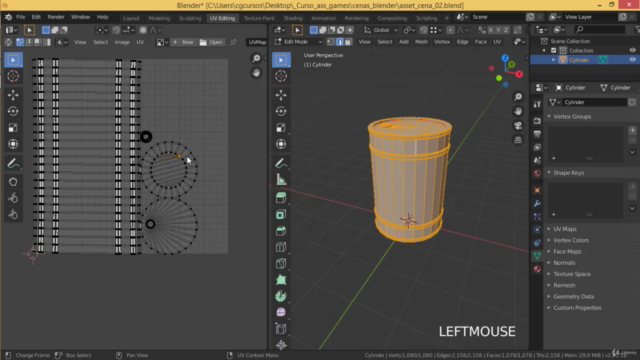Open the Modifiers wrench properties tab

point(537,203)
